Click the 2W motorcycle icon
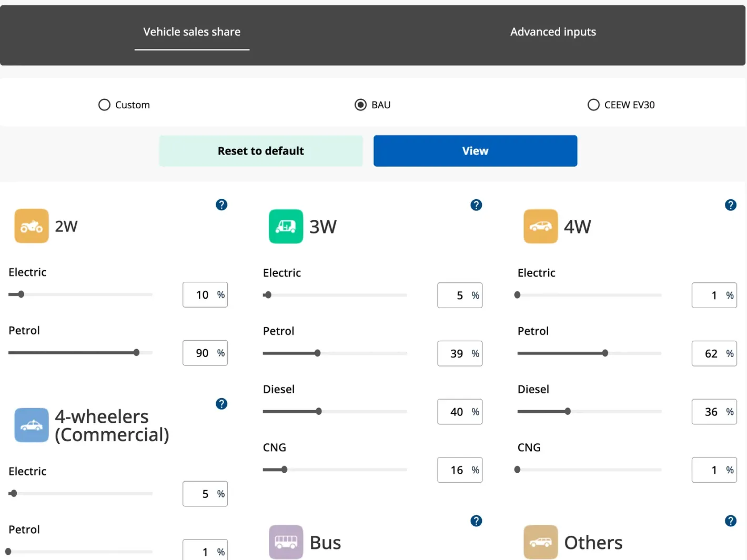The height and width of the screenshot is (560, 747). 32,226
